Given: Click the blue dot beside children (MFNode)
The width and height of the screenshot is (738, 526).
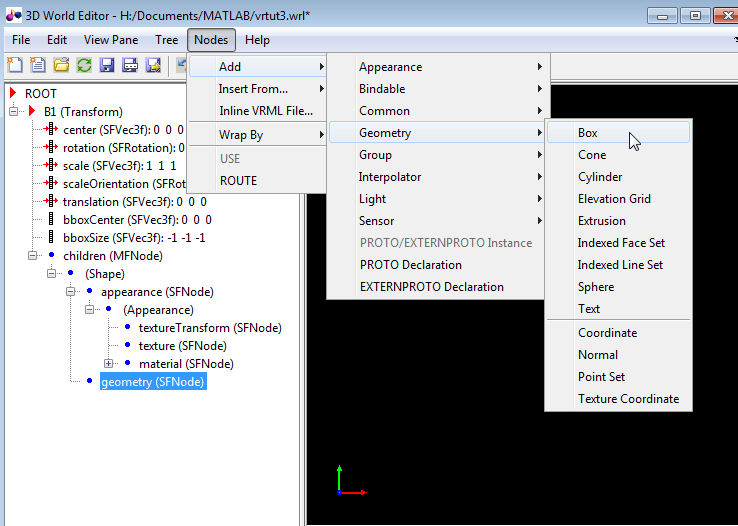Looking at the screenshot, I should pyautogui.click(x=51, y=255).
